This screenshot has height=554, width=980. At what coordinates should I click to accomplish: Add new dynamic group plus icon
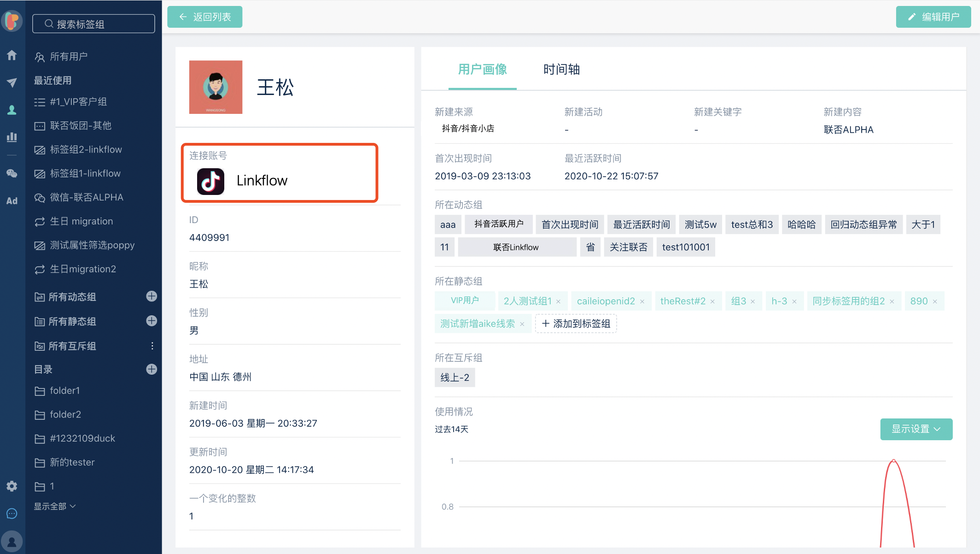152,296
